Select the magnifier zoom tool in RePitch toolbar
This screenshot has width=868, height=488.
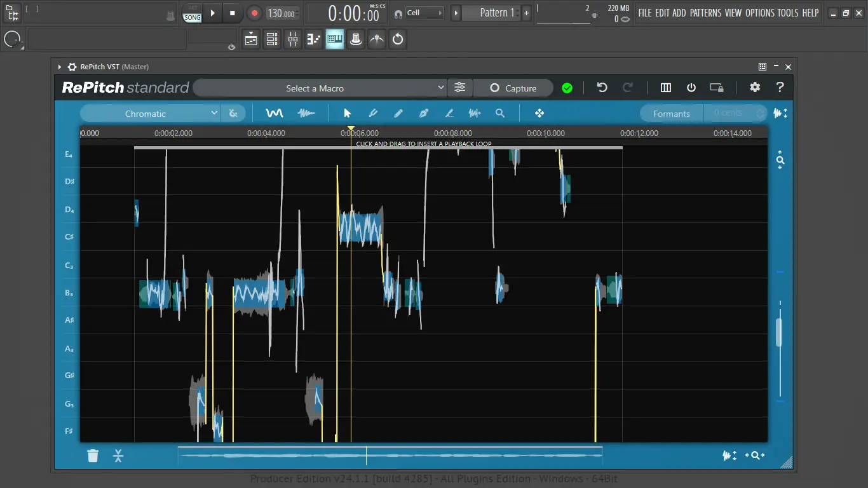[500, 113]
